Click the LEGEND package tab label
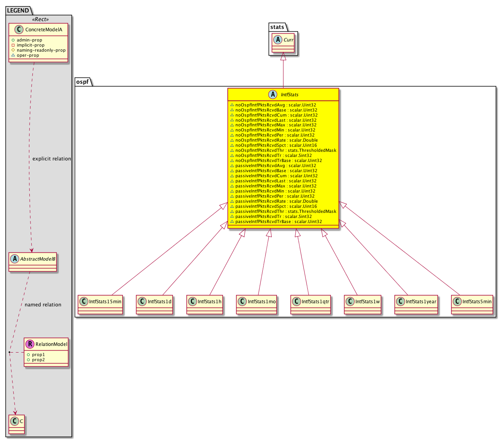This screenshot has width=504, height=441. 18,10
